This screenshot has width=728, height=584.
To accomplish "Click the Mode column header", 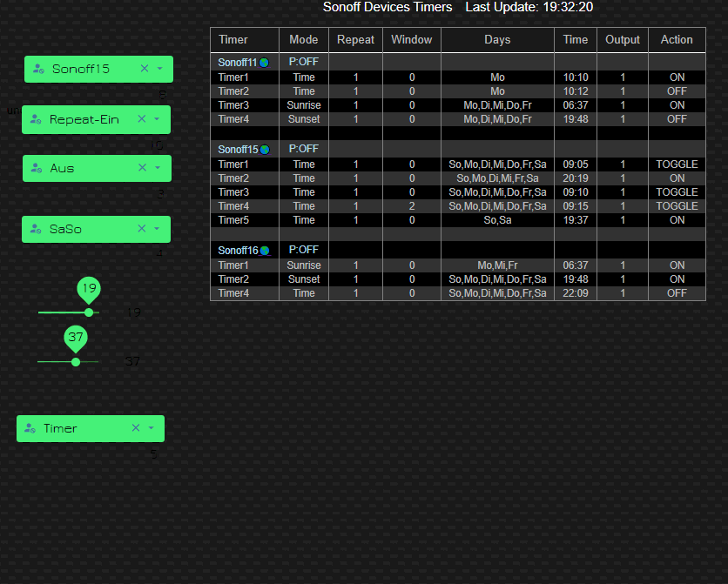I will 304,40.
